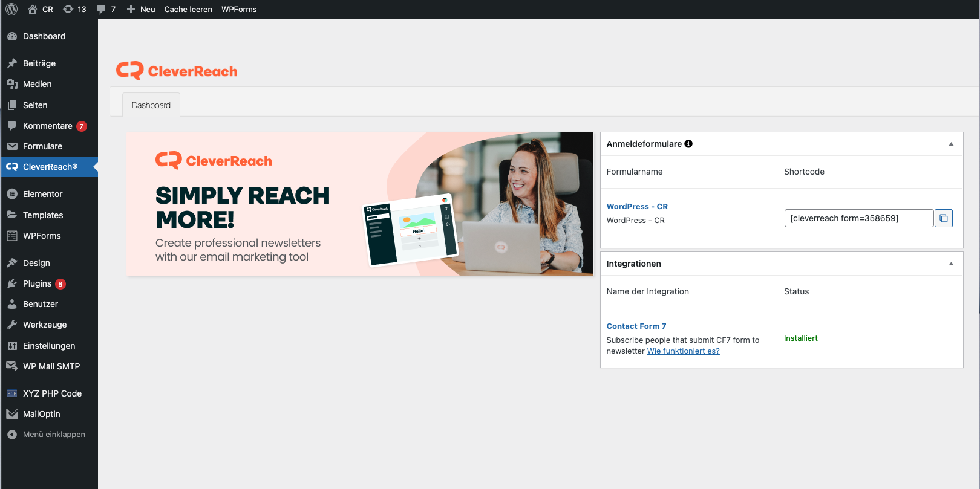Click the Simply Reach More banner
The width and height of the screenshot is (980, 489).
360,204
